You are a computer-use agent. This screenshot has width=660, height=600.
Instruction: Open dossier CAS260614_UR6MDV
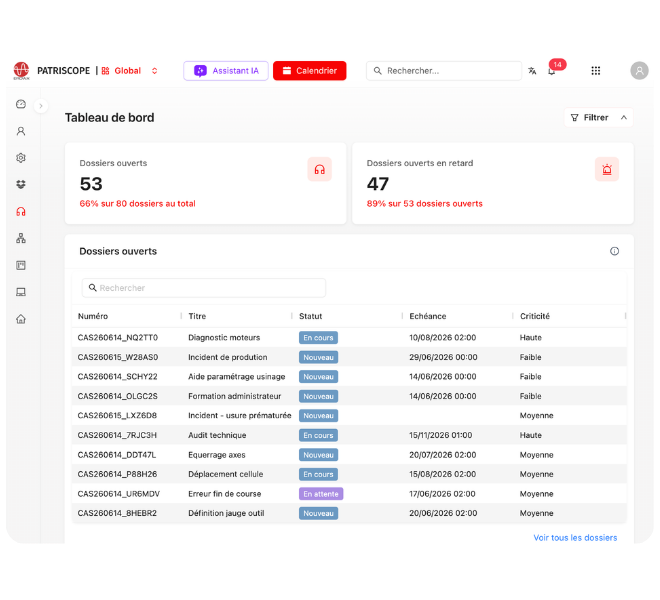(x=119, y=494)
